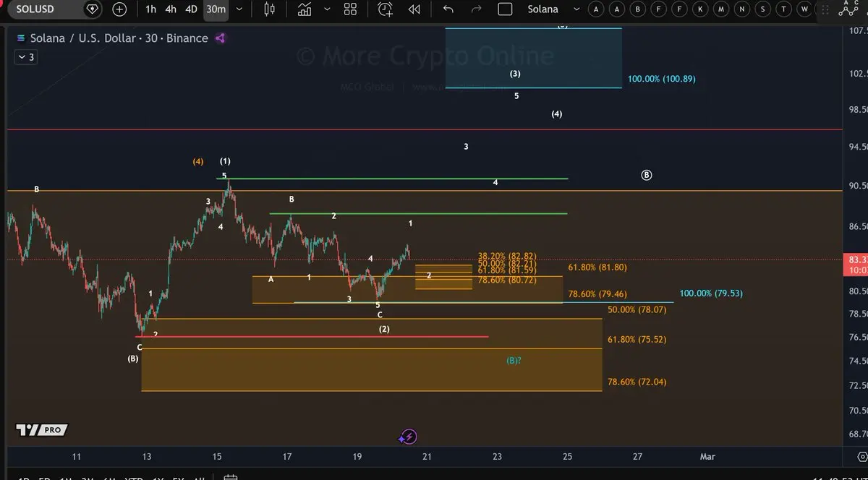Create a new price alert
The image size is (868, 480).
[385, 9]
